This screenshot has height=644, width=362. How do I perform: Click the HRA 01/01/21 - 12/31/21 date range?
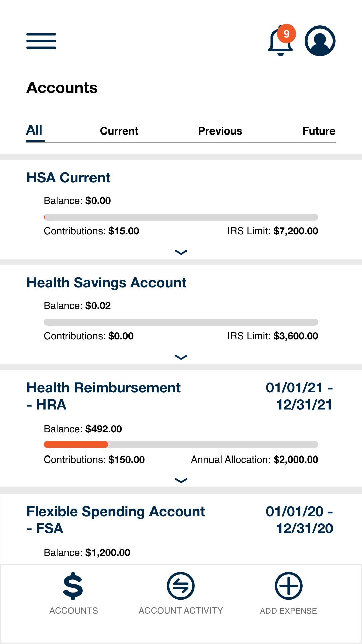coord(299,396)
